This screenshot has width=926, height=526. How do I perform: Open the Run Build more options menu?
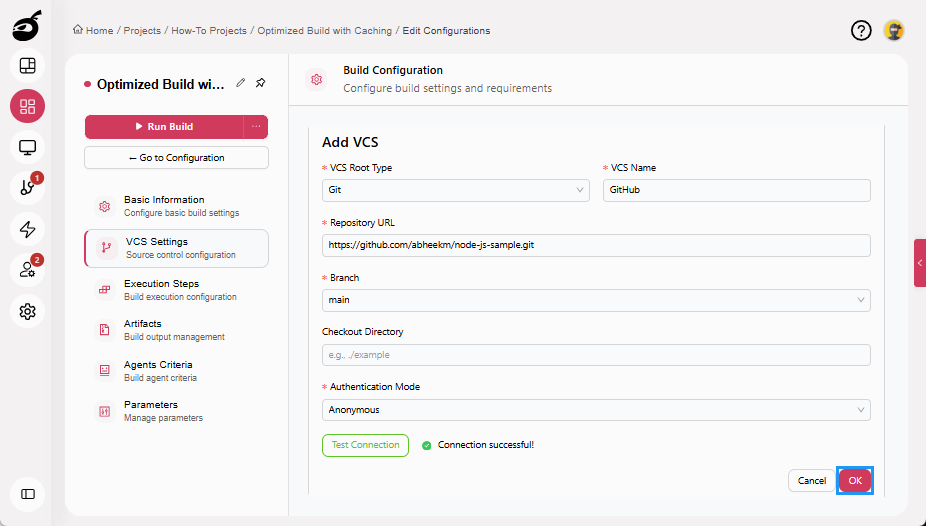point(256,126)
